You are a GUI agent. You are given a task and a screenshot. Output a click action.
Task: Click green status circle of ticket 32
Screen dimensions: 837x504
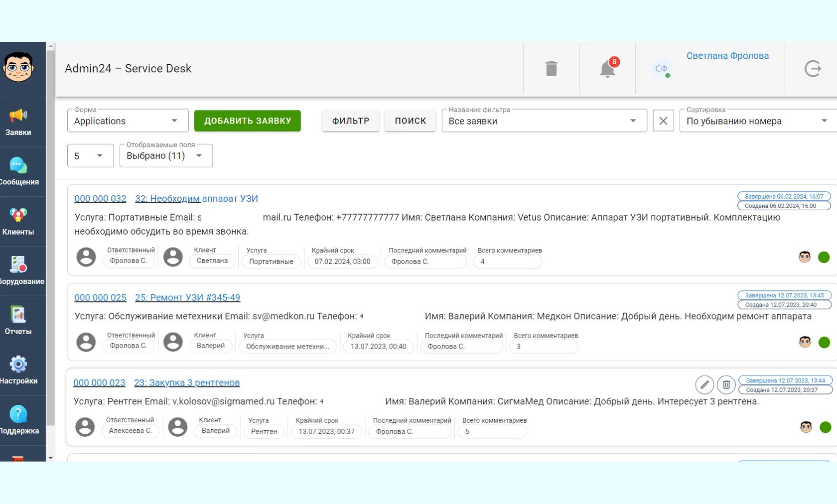(x=824, y=257)
